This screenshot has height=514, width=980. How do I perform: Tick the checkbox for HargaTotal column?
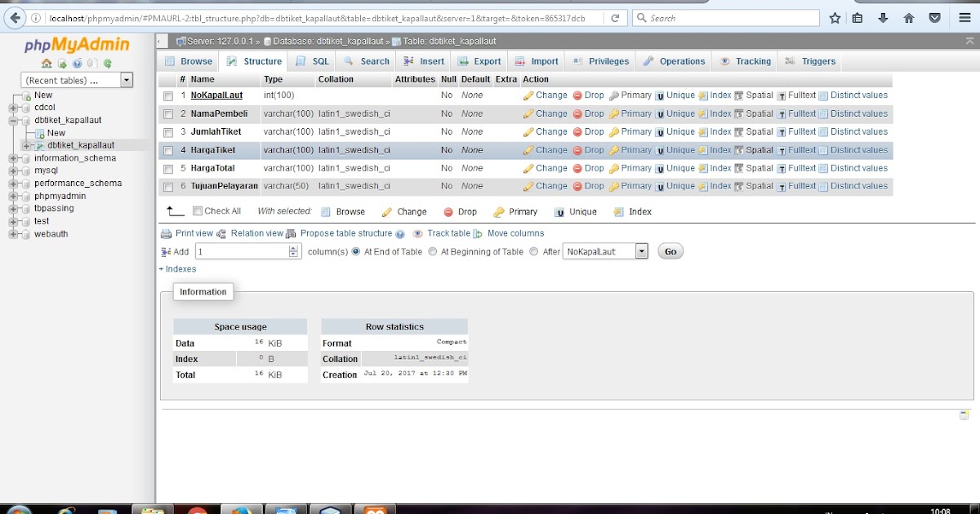[x=168, y=169]
